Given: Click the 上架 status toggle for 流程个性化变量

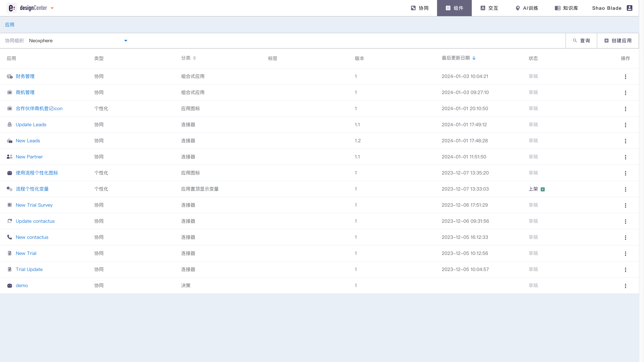Looking at the screenshot, I should pos(543,189).
